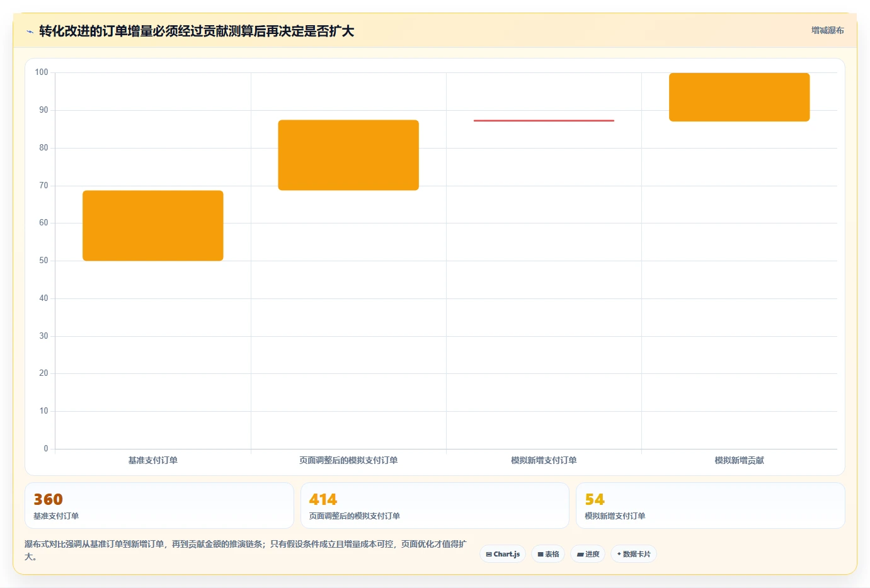Select the 表格 chip

point(548,554)
